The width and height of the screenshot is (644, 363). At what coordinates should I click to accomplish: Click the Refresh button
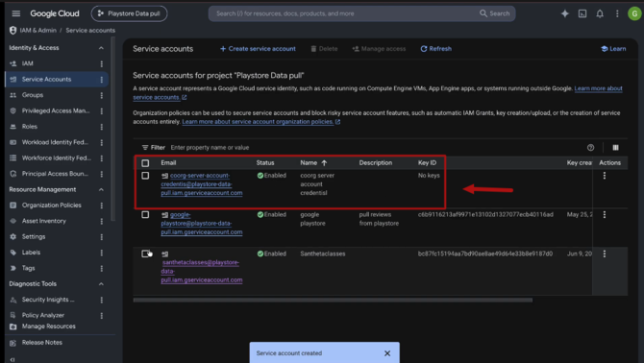pyautogui.click(x=435, y=49)
